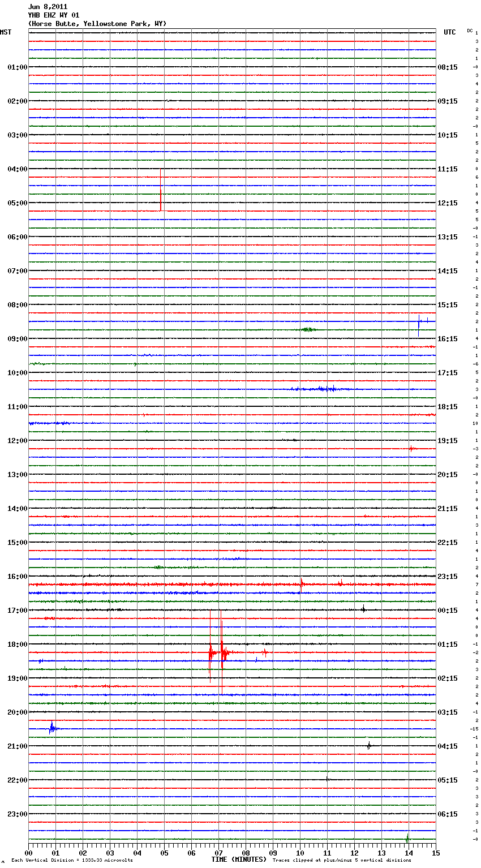Click the 15:15 UTC time label
The image size is (481, 868).
[x=448, y=305]
